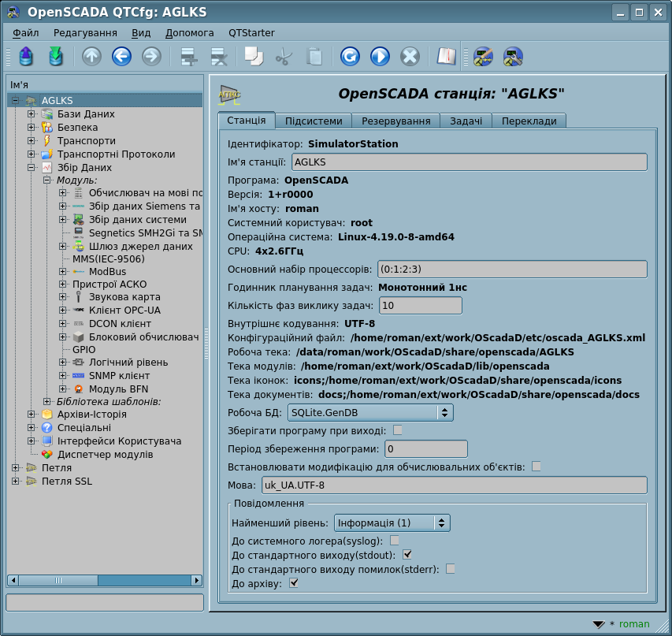Viewport: 672px width, 636px height.
Task: Click the Основний набір процессорів field
Action: click(512, 269)
